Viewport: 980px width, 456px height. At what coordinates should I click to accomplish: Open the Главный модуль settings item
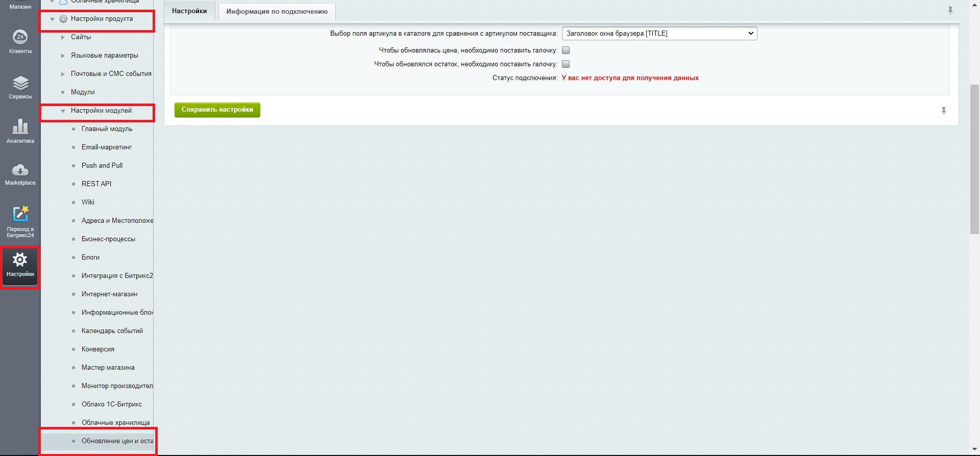[x=107, y=129]
